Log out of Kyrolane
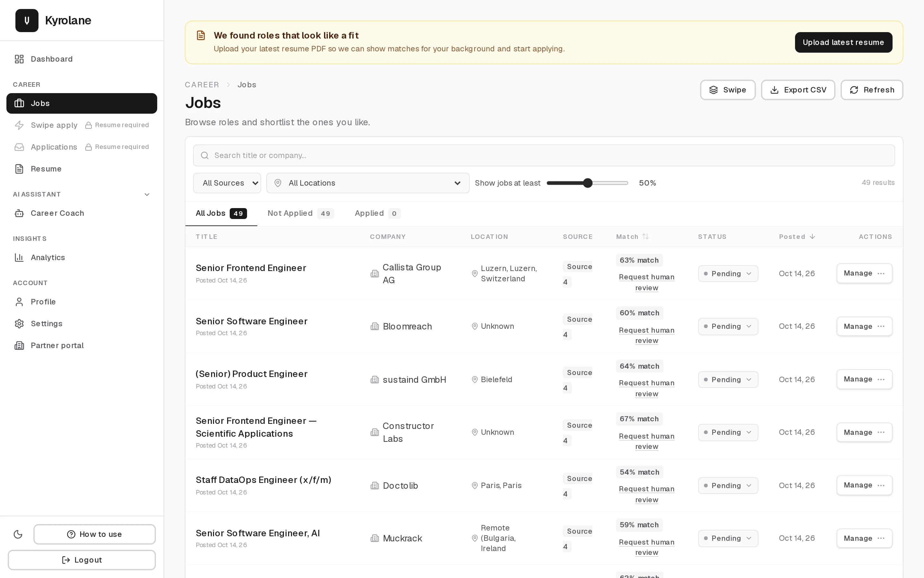 point(82,560)
